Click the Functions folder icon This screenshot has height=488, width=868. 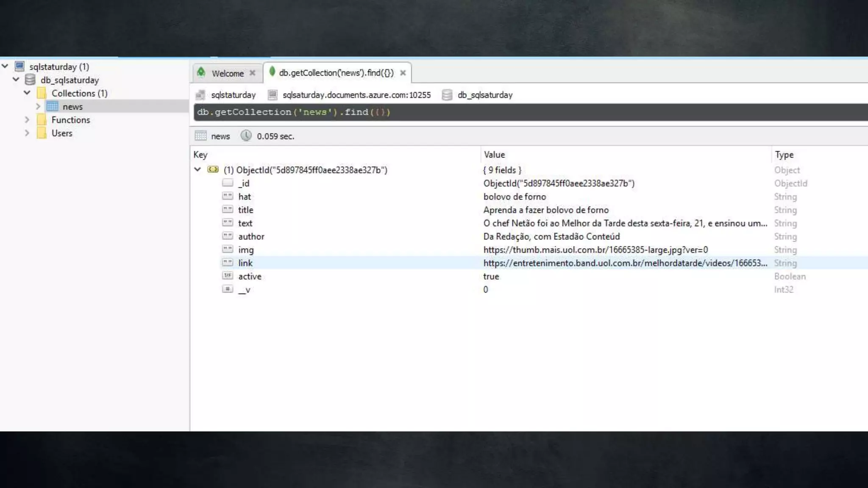point(42,120)
